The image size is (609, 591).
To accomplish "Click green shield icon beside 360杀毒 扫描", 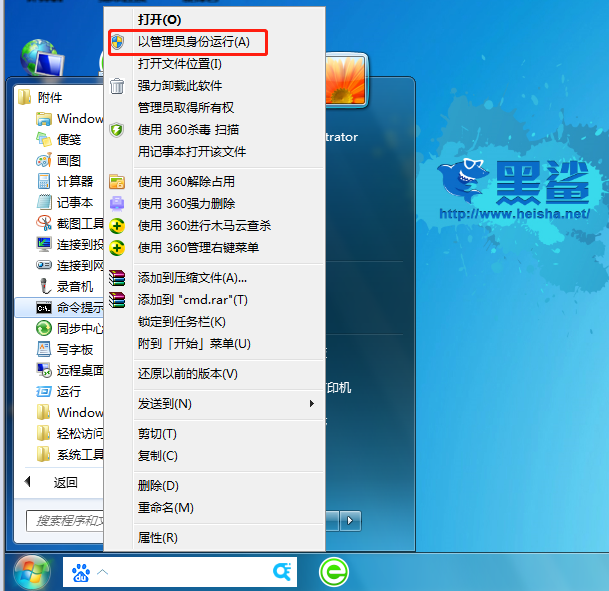I will pos(117,130).
